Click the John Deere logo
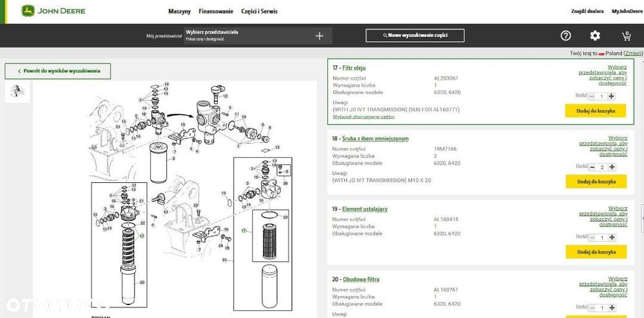644x318 pixels. (53, 11)
